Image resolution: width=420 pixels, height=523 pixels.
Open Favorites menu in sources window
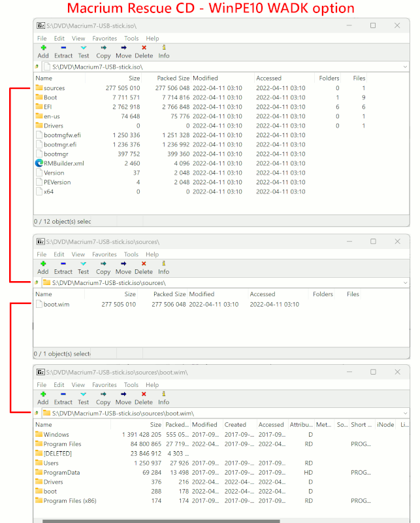click(105, 254)
